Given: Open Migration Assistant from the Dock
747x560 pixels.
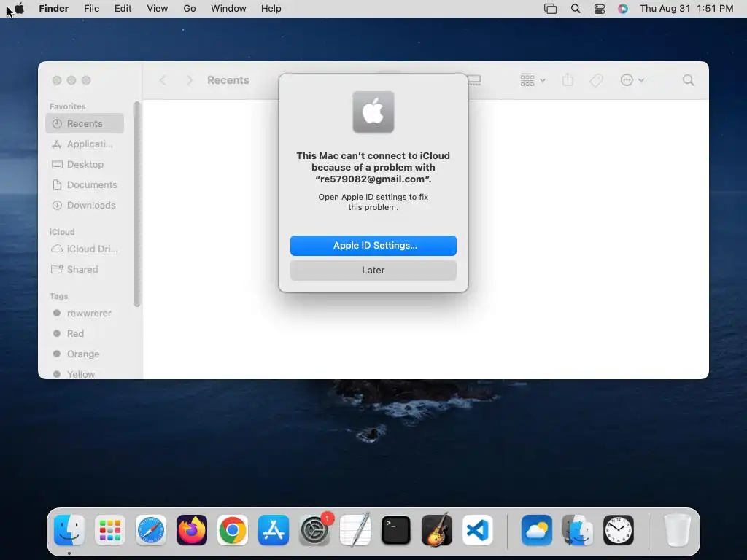Looking at the screenshot, I should pos(578,530).
